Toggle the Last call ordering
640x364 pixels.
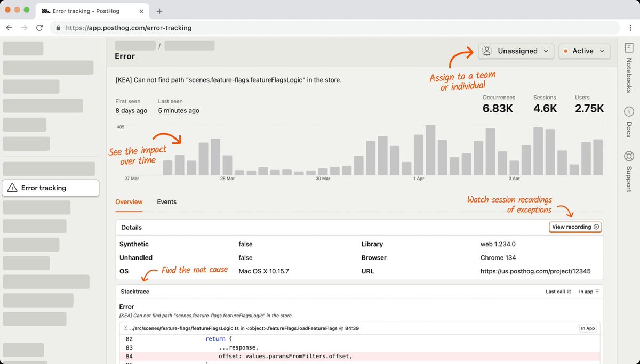pos(558,292)
